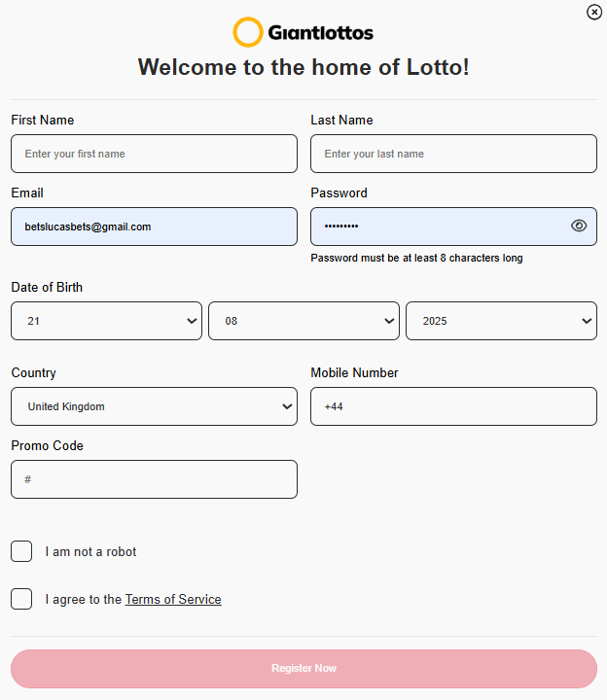Focus the Mobile Number field
Viewport: 607px width, 700px height.
(x=453, y=406)
